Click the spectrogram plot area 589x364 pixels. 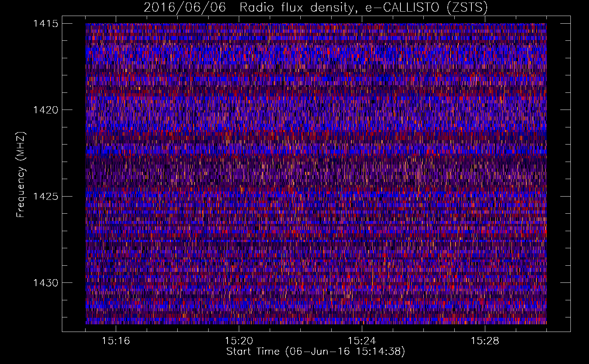(316, 174)
